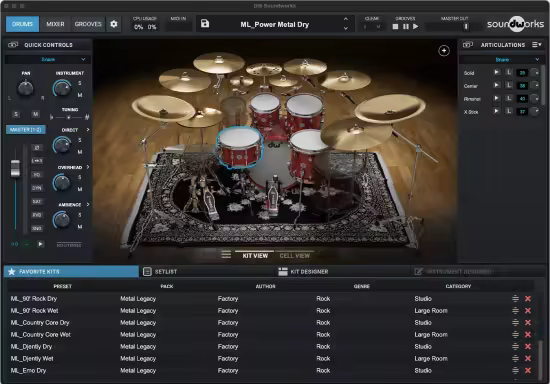Switch to the Grooves tab
This screenshot has width=550, height=384.
[x=88, y=24]
